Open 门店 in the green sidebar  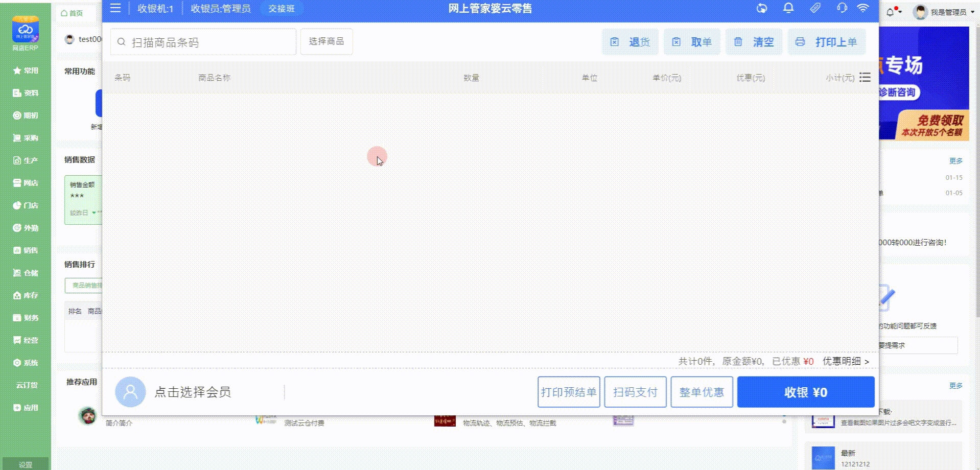click(26, 205)
